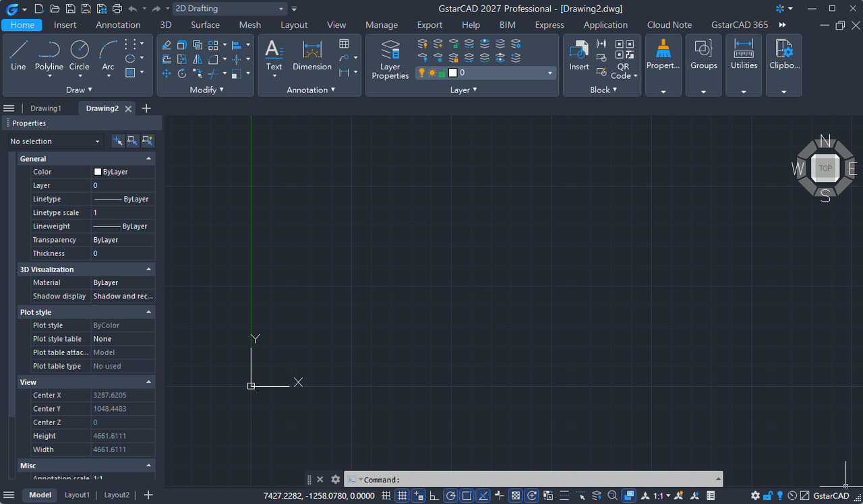Click the Open file folder icon
The height and width of the screenshot is (504, 863).
[x=55, y=9]
